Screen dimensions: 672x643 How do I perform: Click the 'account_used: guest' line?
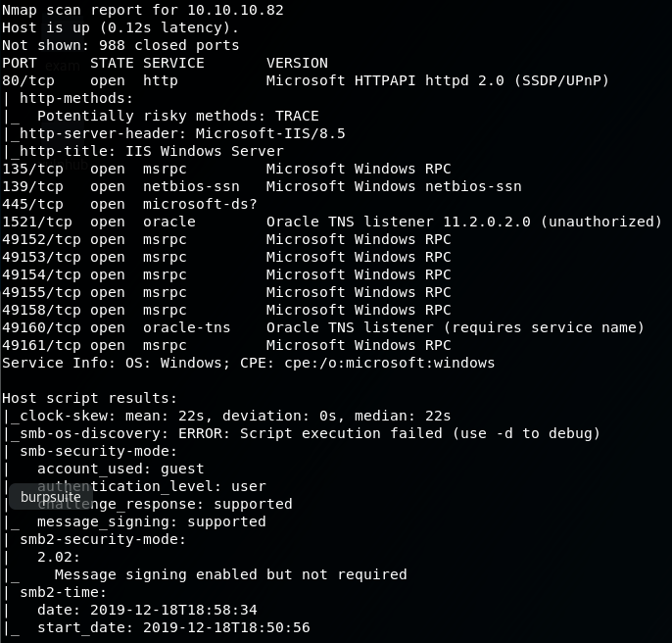pos(120,469)
